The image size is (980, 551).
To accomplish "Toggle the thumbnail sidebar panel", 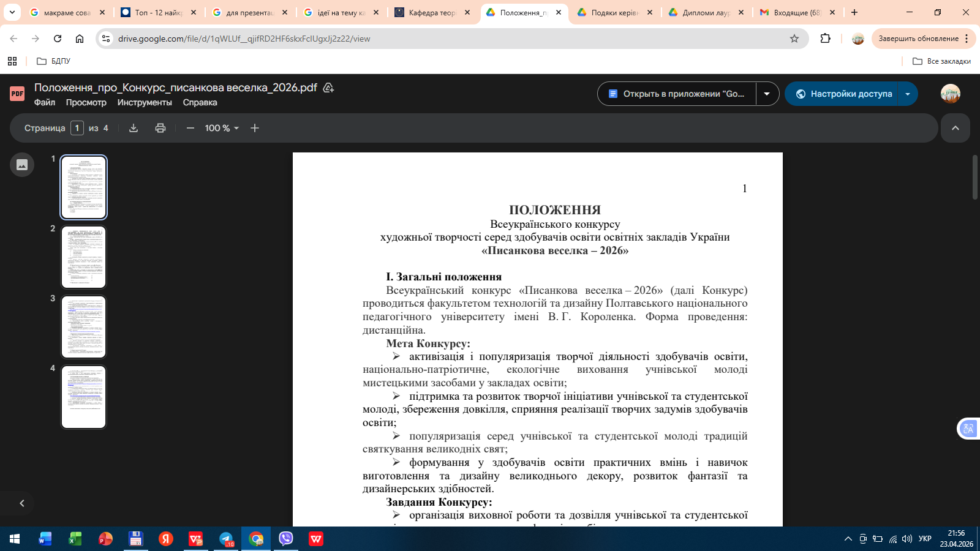I will [22, 165].
